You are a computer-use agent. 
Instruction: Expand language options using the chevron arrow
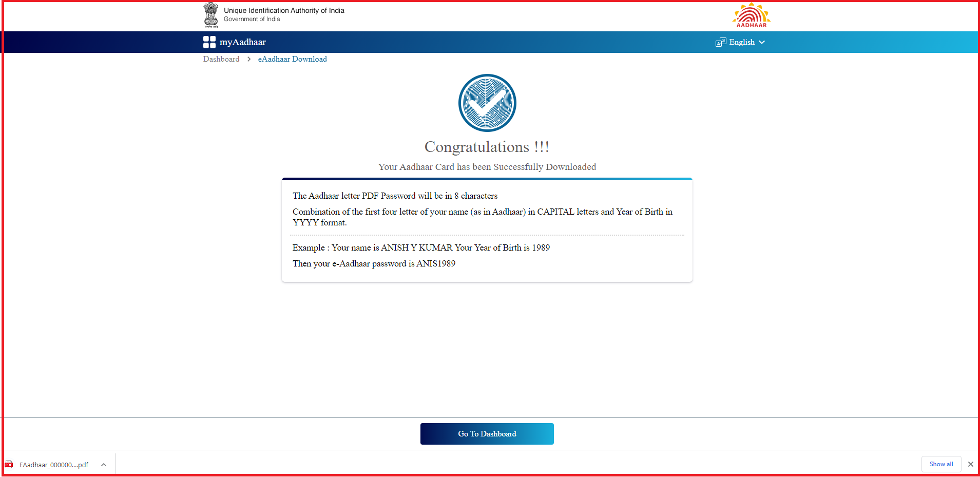click(762, 42)
